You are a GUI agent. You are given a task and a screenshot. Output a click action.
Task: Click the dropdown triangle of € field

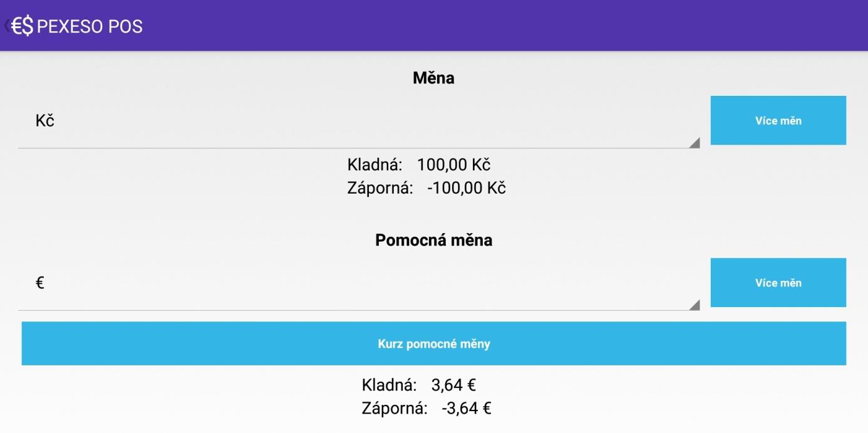pos(694,305)
